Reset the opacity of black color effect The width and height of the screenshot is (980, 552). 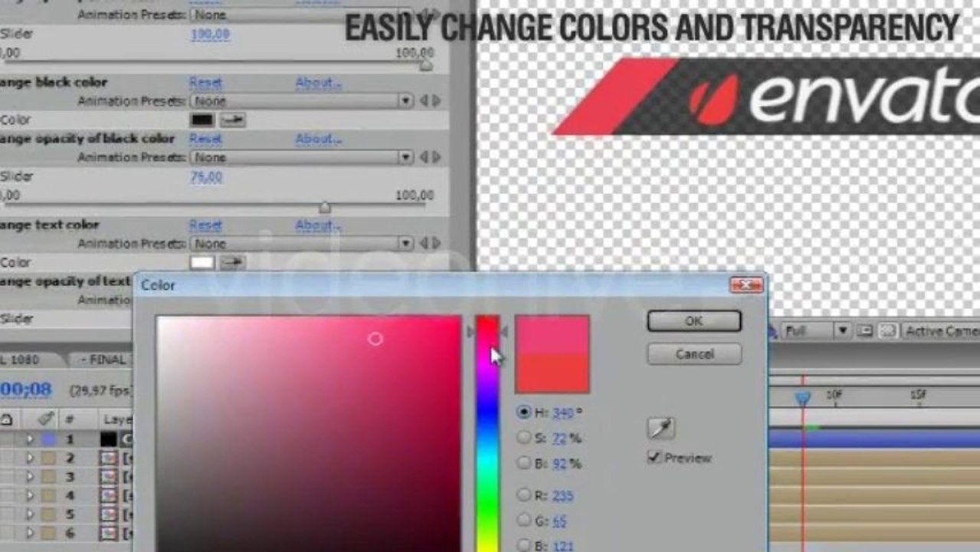click(205, 139)
